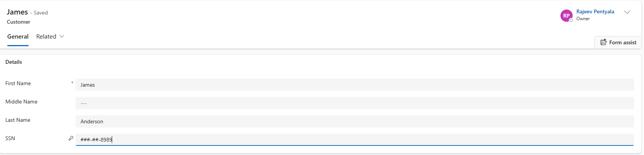644x155 pixels.
Task: Click the red required asterisk by First Name
Action: [72, 83]
